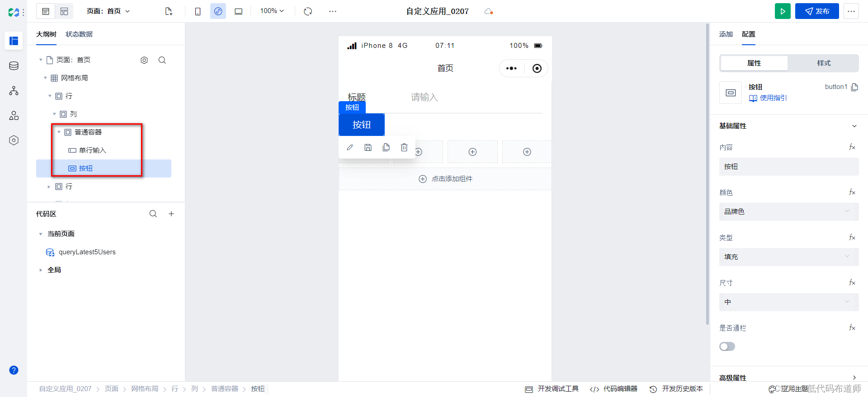Open the 代码编辑器

tap(614, 389)
